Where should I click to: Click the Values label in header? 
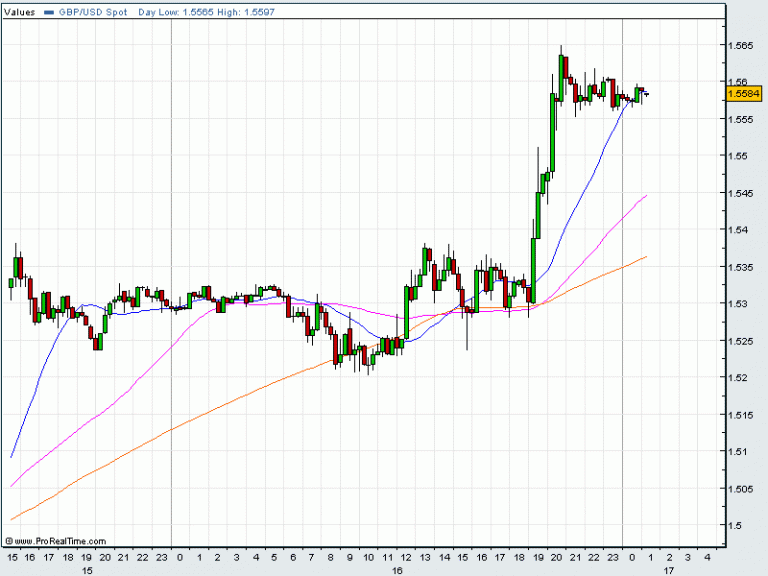[x=20, y=12]
